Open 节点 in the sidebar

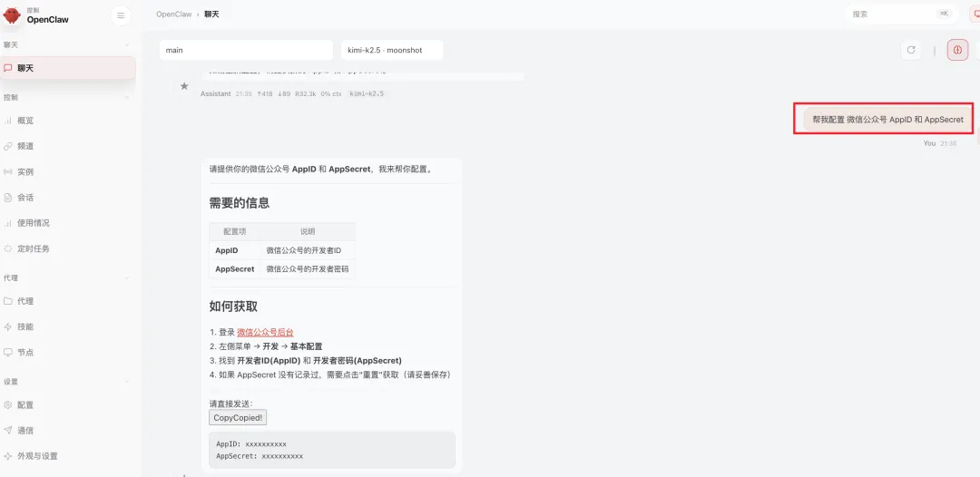click(x=68, y=352)
